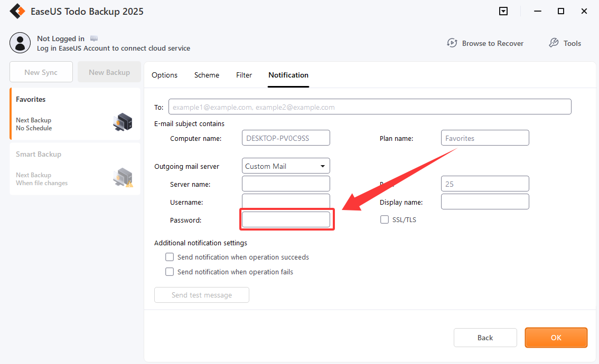Screen dimensions: 599x364
Task: Confirm settings with the OK button
Action: click(556, 338)
